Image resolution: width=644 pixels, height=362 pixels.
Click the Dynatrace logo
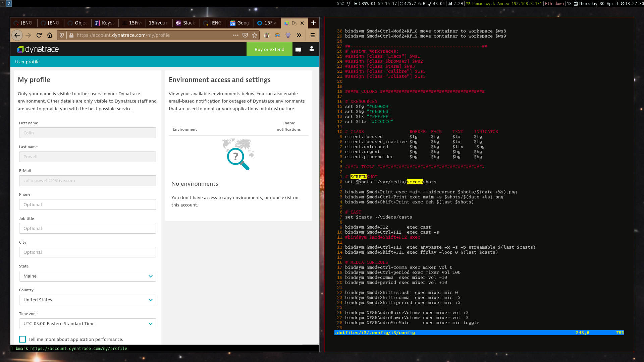tap(38, 49)
